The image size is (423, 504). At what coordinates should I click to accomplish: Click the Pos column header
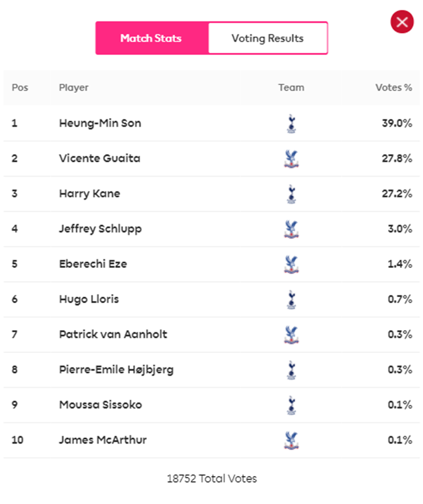coord(20,87)
